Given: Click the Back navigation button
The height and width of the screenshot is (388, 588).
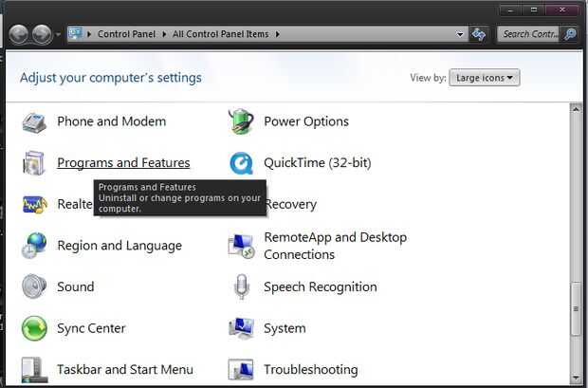Looking at the screenshot, I should (19, 34).
